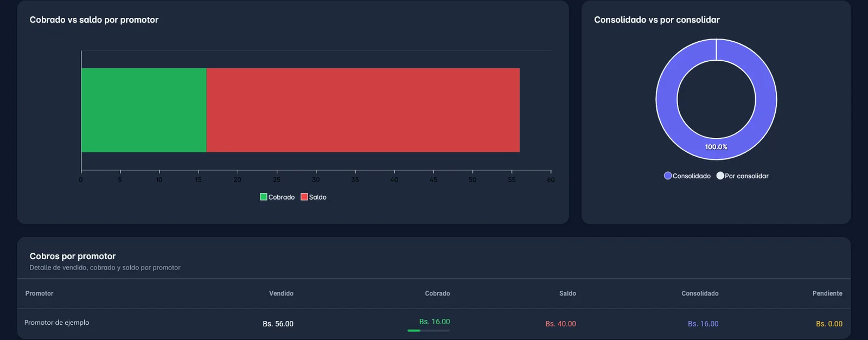Click the Vendido value Bs. 56.00
The width and height of the screenshot is (868, 340).
click(278, 324)
